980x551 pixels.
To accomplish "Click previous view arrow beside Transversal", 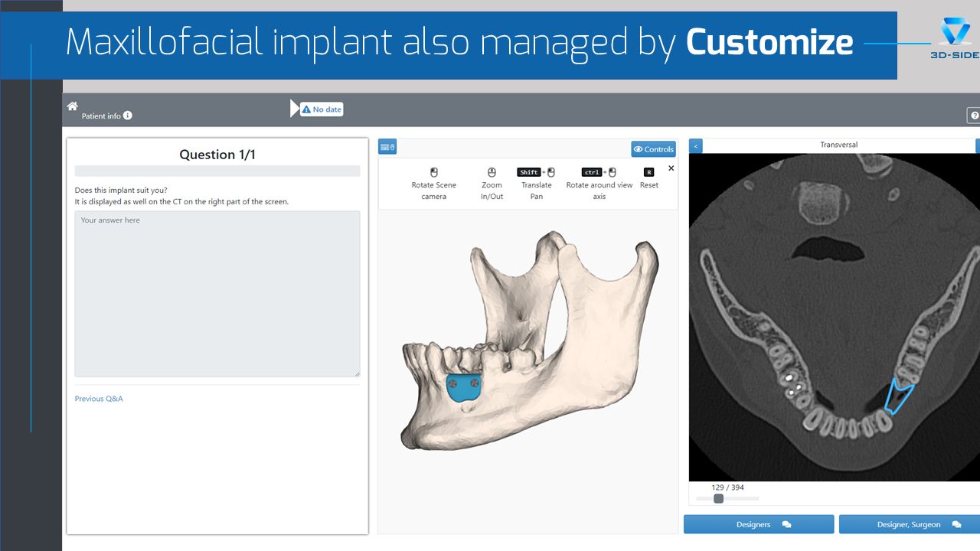I will (x=695, y=145).
